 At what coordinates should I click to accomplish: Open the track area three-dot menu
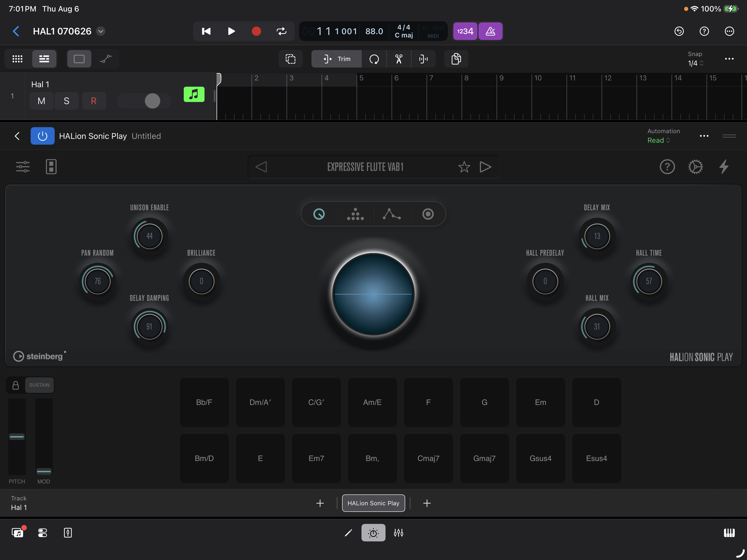(x=730, y=59)
